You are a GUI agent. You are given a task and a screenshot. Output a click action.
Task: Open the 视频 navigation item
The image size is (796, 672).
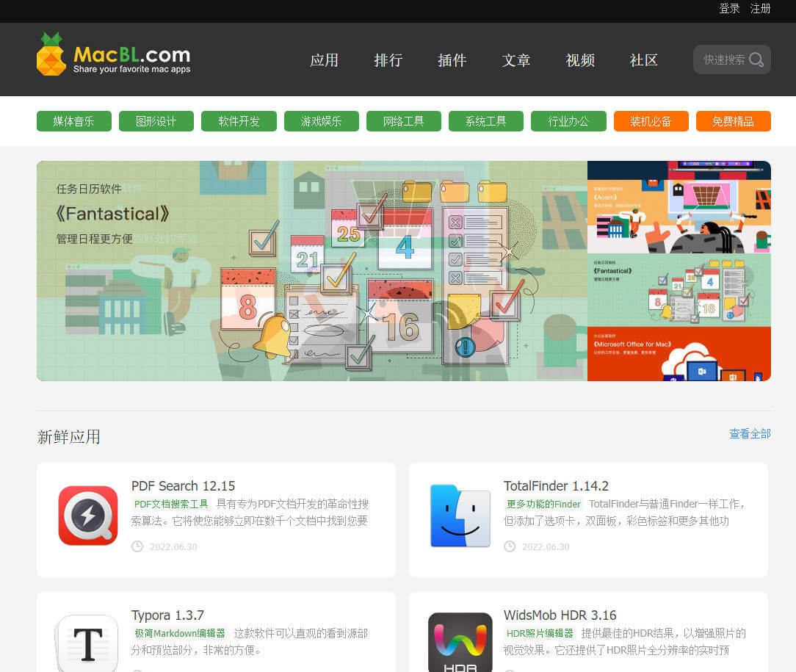tap(579, 60)
